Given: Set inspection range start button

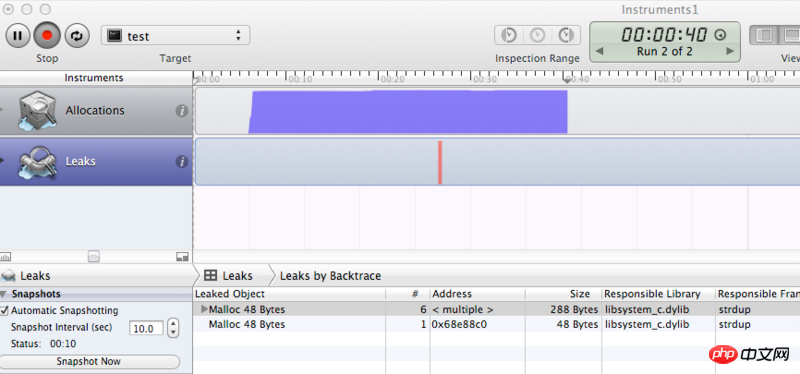Looking at the screenshot, I should click(x=509, y=35).
